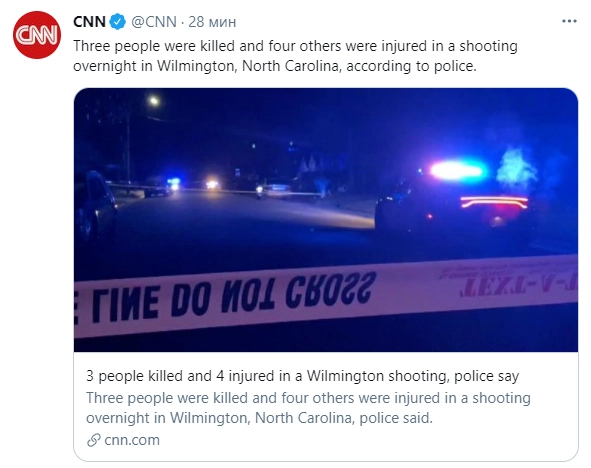Click the '28 мин' tweet timestamp
The width and height of the screenshot is (591, 468).
tap(212, 22)
